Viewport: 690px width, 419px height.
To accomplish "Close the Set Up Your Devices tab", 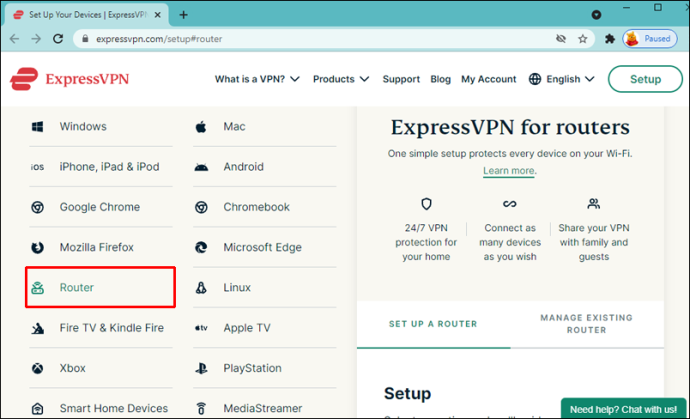I will [158, 15].
